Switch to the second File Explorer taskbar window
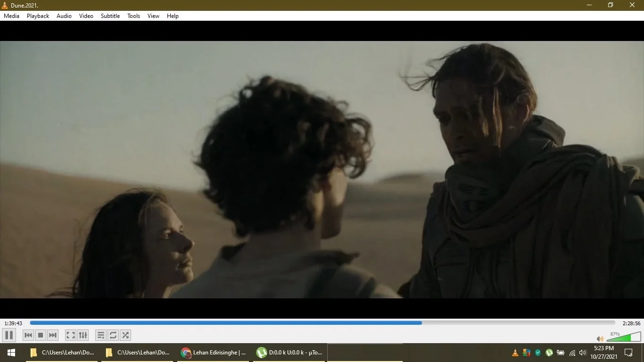644x362 pixels. coord(137,353)
